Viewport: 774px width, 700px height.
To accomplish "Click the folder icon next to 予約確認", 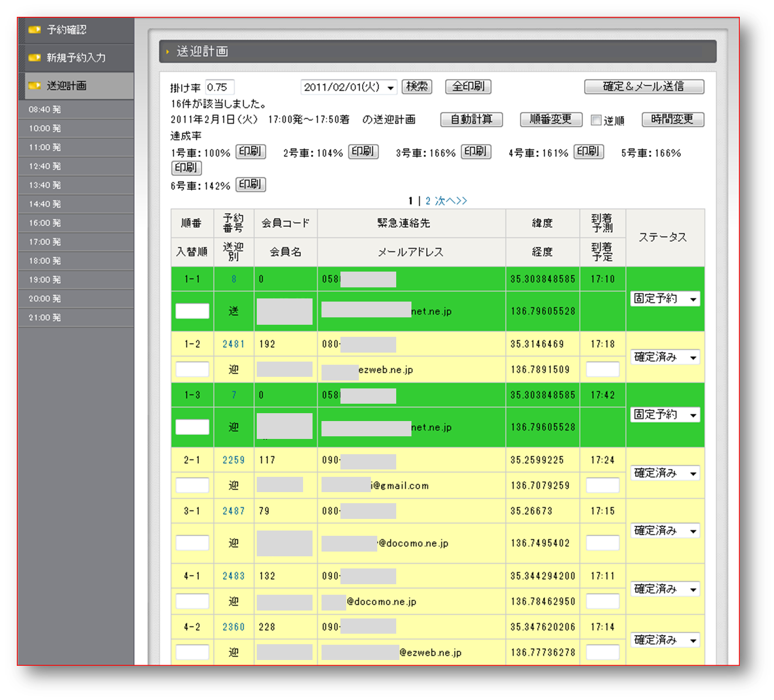I will pyautogui.click(x=35, y=30).
